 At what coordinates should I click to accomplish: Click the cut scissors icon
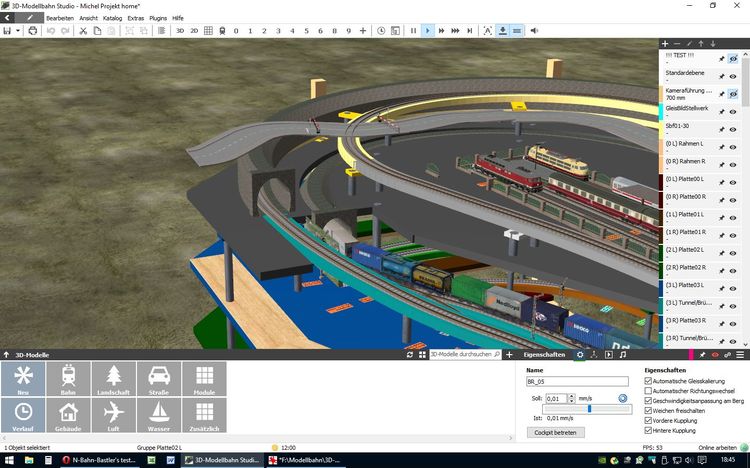pyautogui.click(x=83, y=31)
